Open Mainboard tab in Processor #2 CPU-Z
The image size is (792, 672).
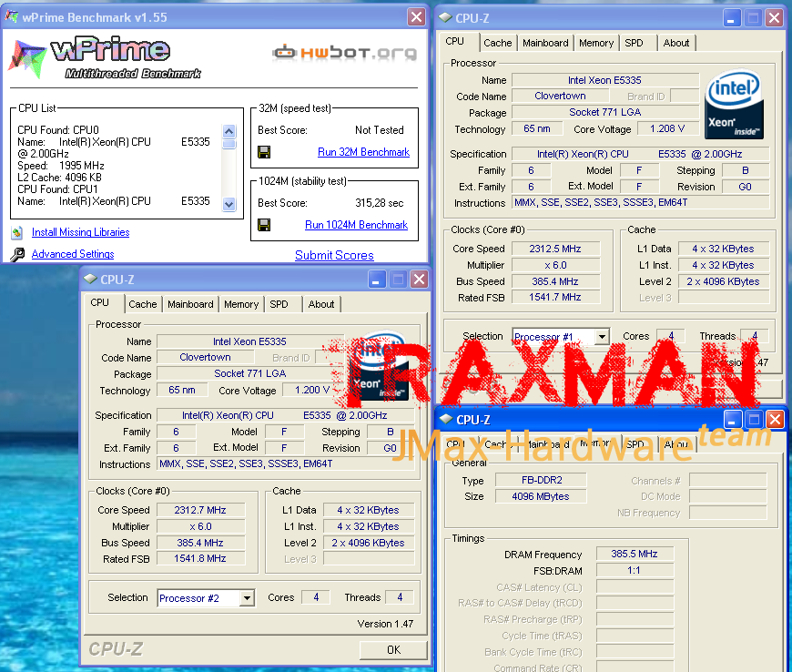(190, 304)
